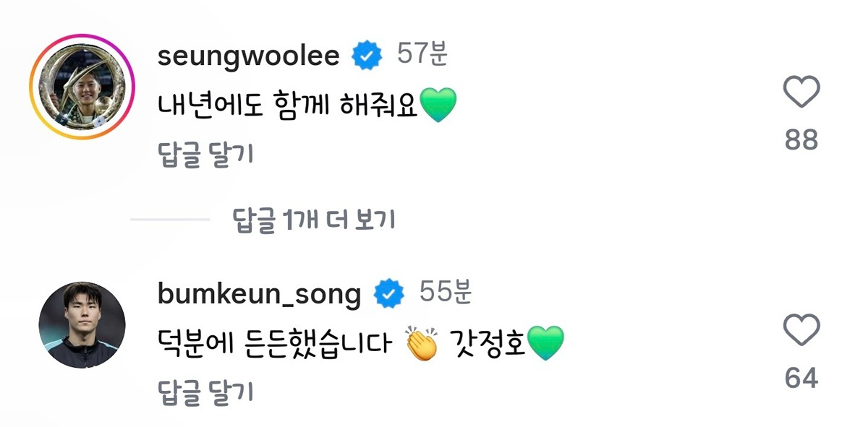Select comment text 내년에도 함께 해줘요

coord(288,106)
